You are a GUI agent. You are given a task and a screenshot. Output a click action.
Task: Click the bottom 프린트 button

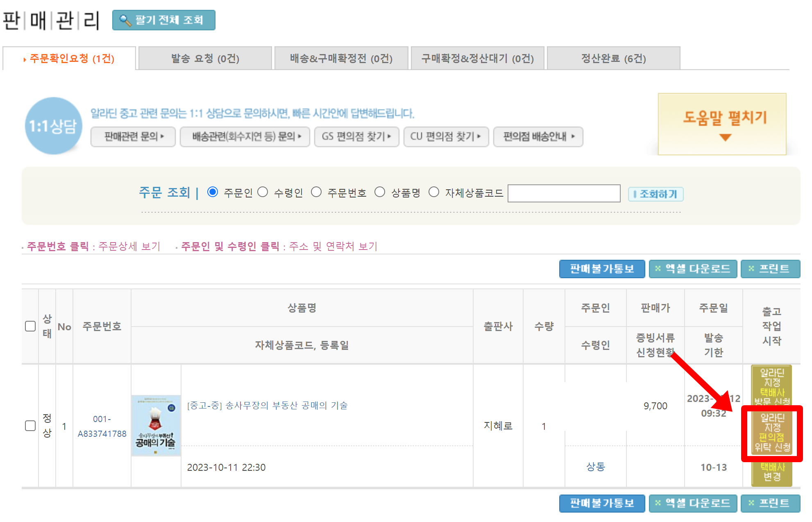coord(770,503)
